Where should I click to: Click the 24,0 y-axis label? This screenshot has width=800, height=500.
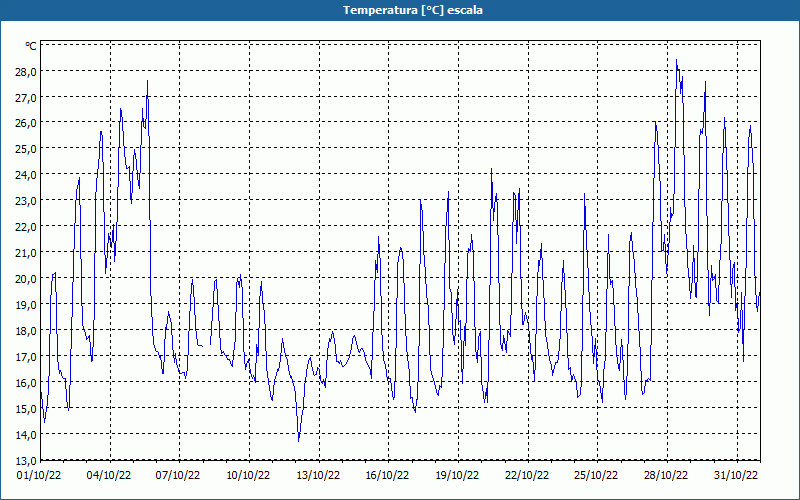point(26,175)
